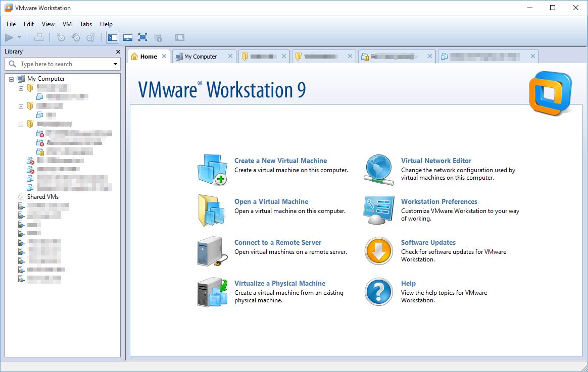Click the Create a New Virtual Machine icon

click(x=213, y=169)
